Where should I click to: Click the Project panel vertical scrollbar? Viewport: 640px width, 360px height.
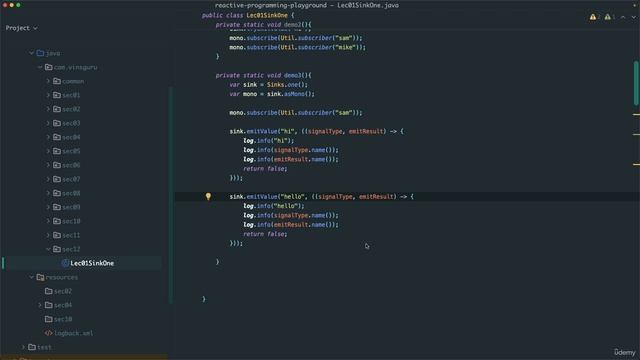pos(171,195)
